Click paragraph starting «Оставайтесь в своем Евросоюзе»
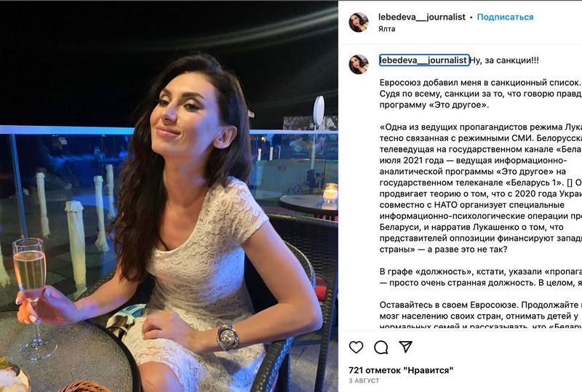 [481, 315]
